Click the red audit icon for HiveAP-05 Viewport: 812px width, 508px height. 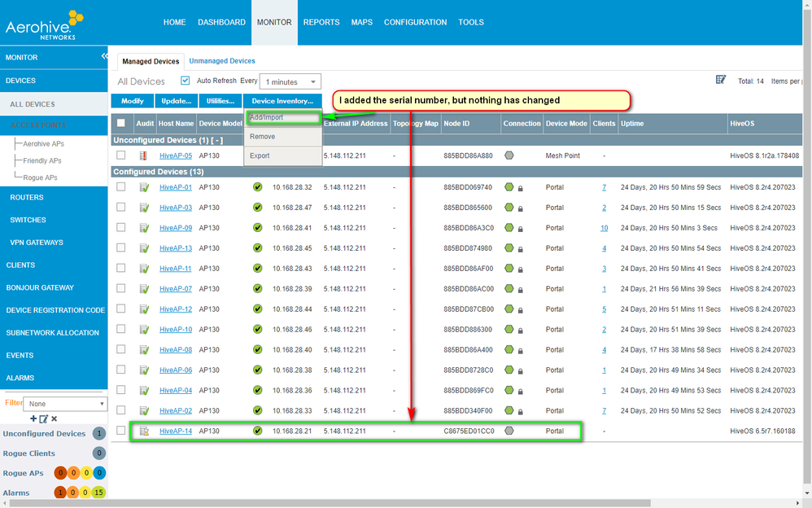[x=143, y=155]
